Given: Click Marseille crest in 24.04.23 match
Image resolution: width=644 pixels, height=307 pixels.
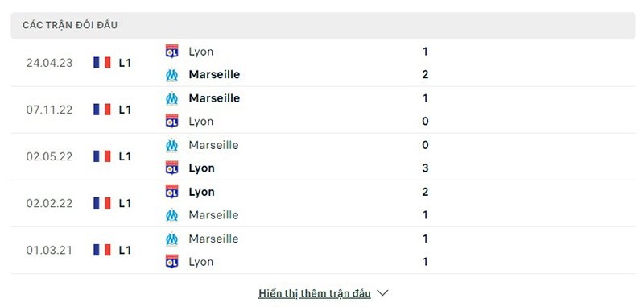Looking at the screenshot, I should (x=171, y=74).
